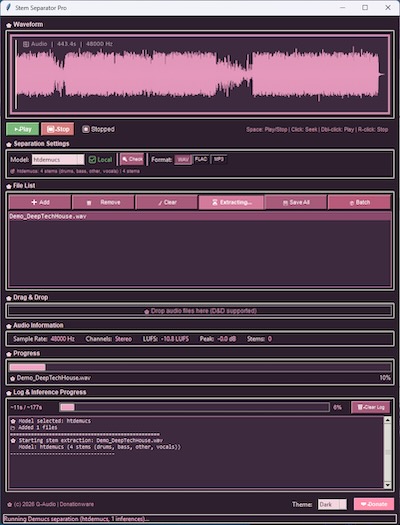Click the -10.8 LUFS loudness value
This screenshot has width=400, height=525.
[175, 339]
